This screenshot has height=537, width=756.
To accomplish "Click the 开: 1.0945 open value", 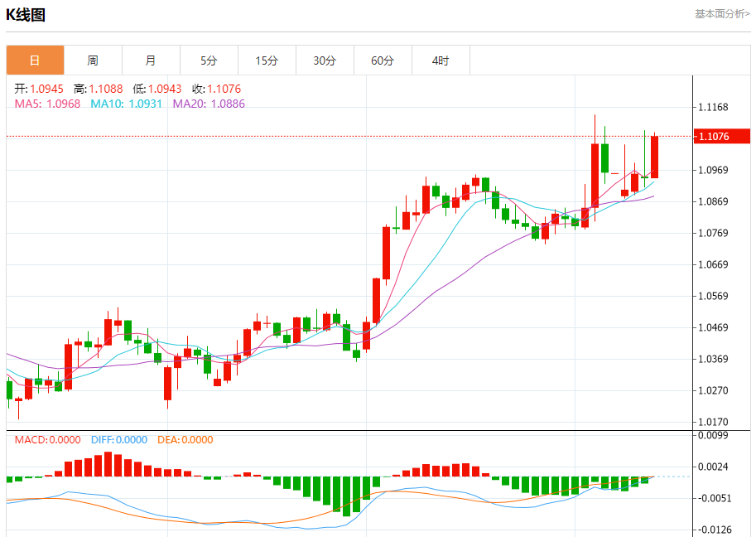I will [x=39, y=89].
